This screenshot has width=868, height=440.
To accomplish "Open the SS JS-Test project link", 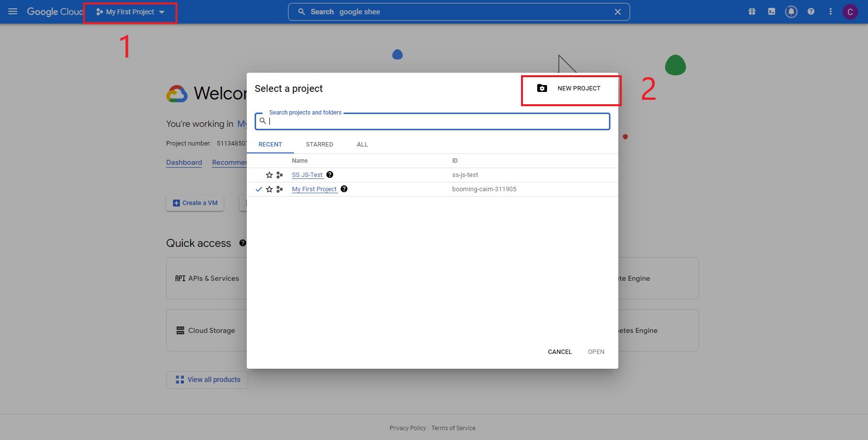I will (307, 175).
